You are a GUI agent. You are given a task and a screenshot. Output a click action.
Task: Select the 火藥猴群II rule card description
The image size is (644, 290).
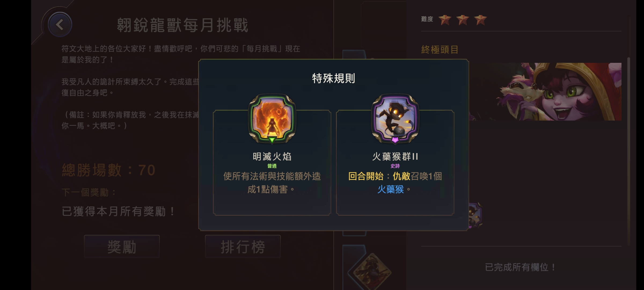click(x=395, y=183)
